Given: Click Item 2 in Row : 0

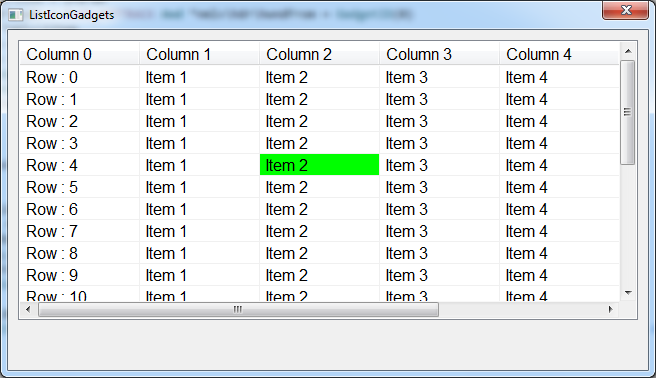Looking at the screenshot, I should [320, 77].
